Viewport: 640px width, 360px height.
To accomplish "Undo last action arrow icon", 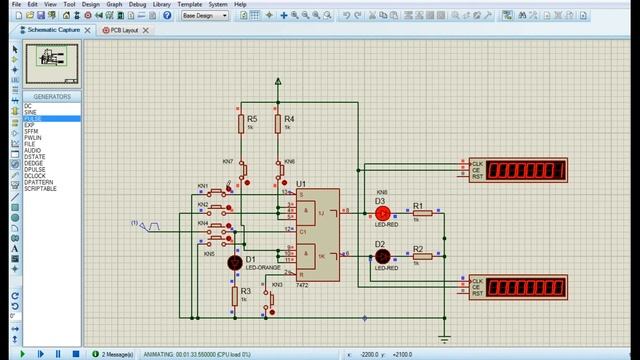I will pos(347,16).
